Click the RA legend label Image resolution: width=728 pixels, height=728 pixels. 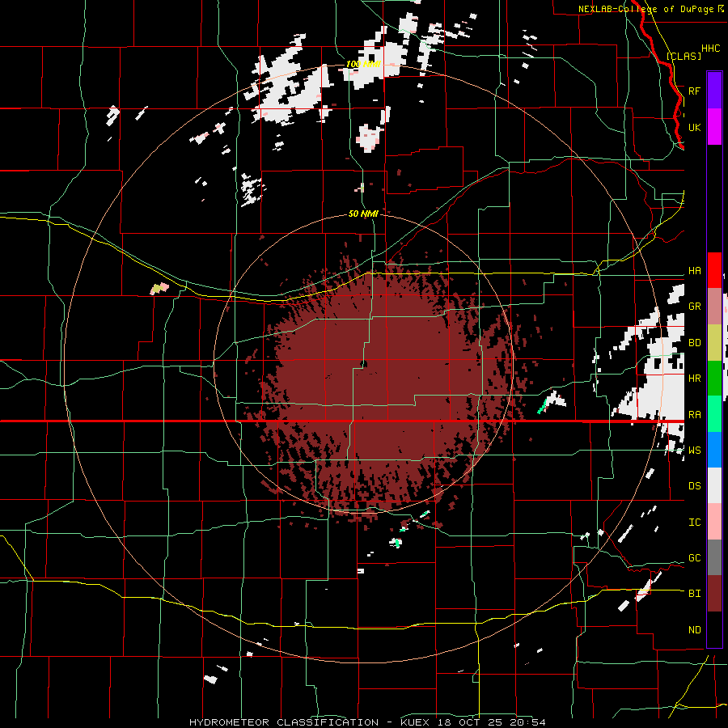click(694, 414)
